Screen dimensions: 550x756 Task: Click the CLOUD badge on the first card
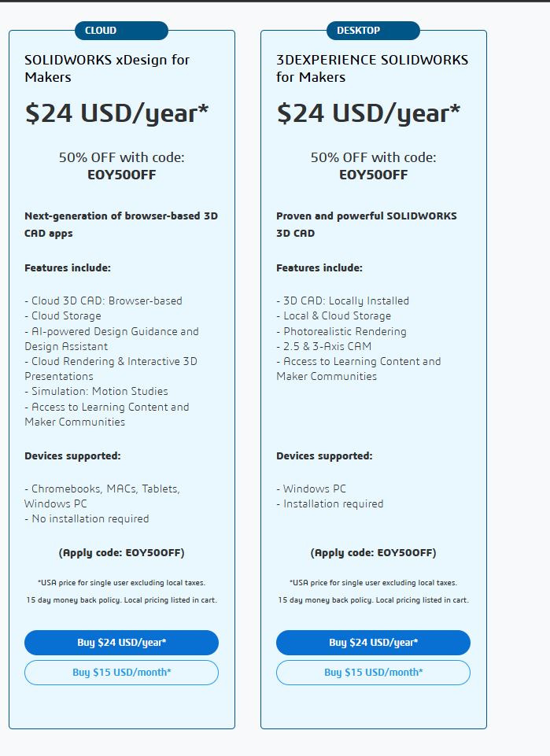pyautogui.click(x=100, y=31)
